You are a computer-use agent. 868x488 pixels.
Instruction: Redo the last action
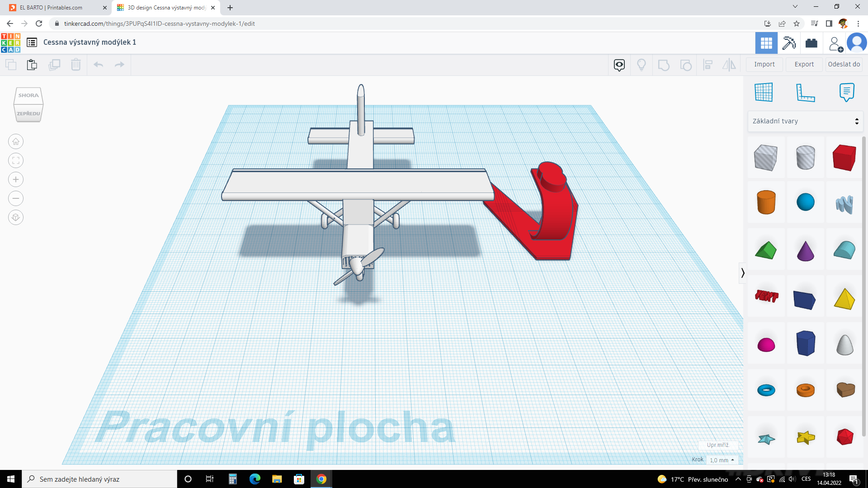pyautogui.click(x=119, y=65)
